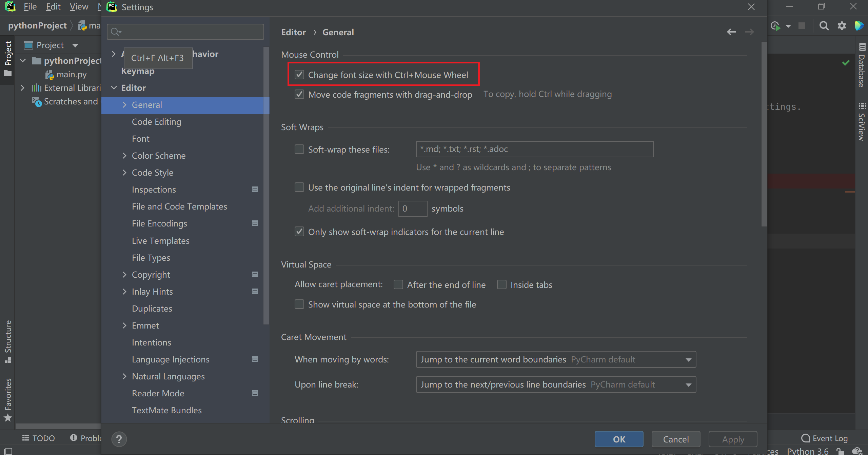Click the Inspections project-level settings icon
The width and height of the screenshot is (868, 455).
[x=255, y=190]
